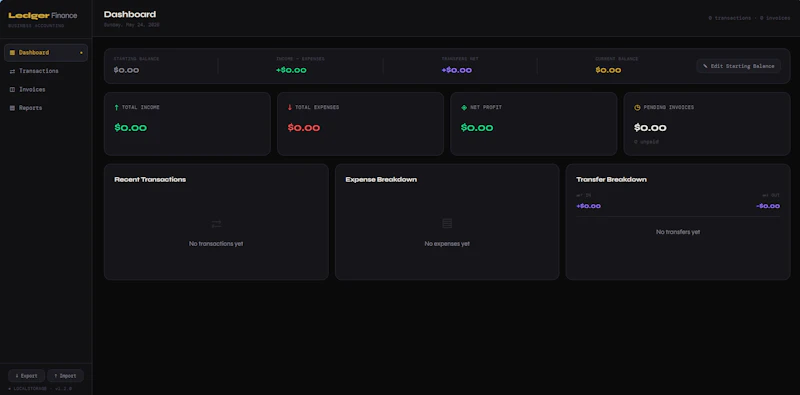Click the transfers-out -$0.00 amount
Image resolution: width=800 pixels, height=395 pixels.
[768, 206]
